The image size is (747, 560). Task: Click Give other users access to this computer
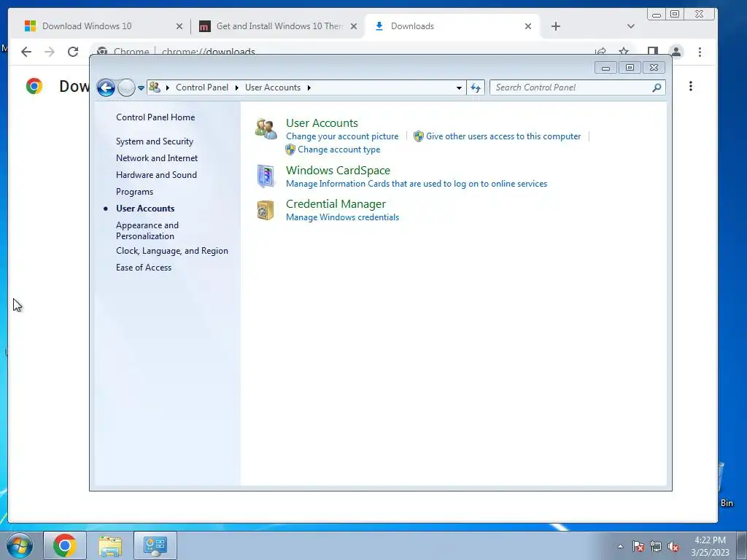503,136
